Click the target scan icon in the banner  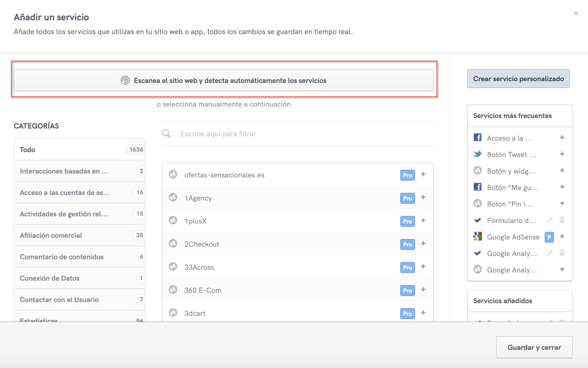coord(126,80)
